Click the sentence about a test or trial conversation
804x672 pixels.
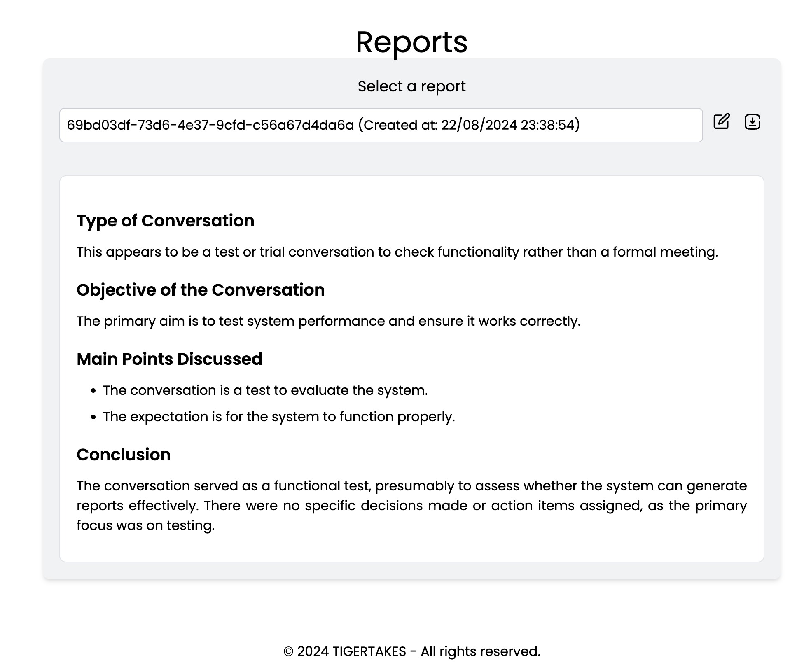[397, 252]
